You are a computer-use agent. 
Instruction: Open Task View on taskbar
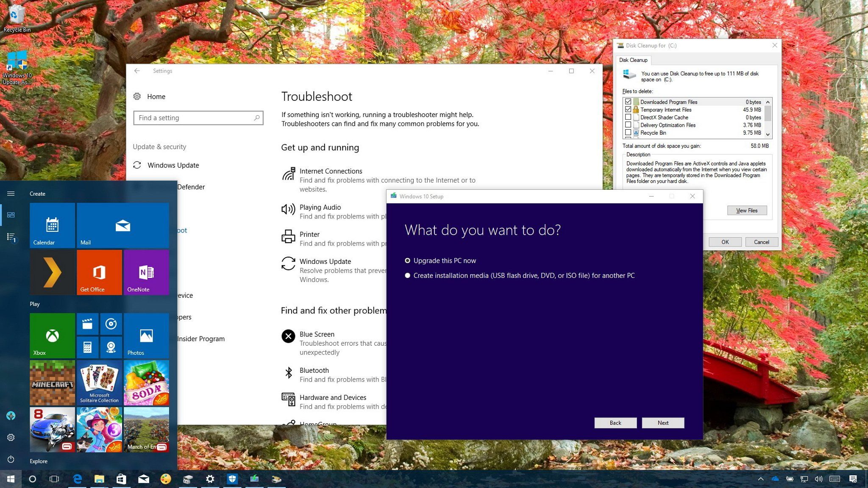[x=54, y=479]
